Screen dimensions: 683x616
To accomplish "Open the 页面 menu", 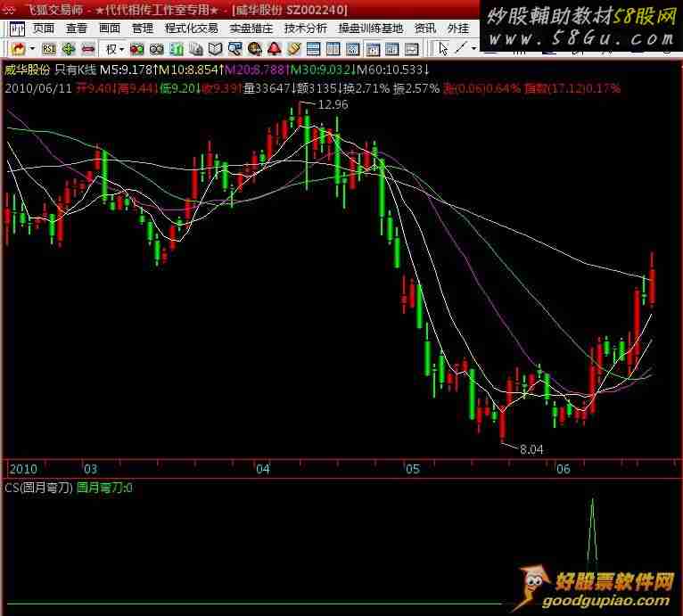I will coord(44,29).
